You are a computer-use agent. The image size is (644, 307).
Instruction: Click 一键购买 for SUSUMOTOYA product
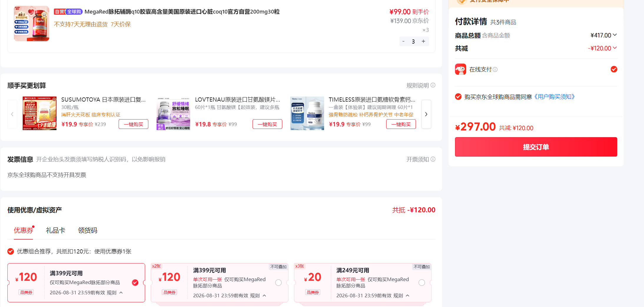133,124
